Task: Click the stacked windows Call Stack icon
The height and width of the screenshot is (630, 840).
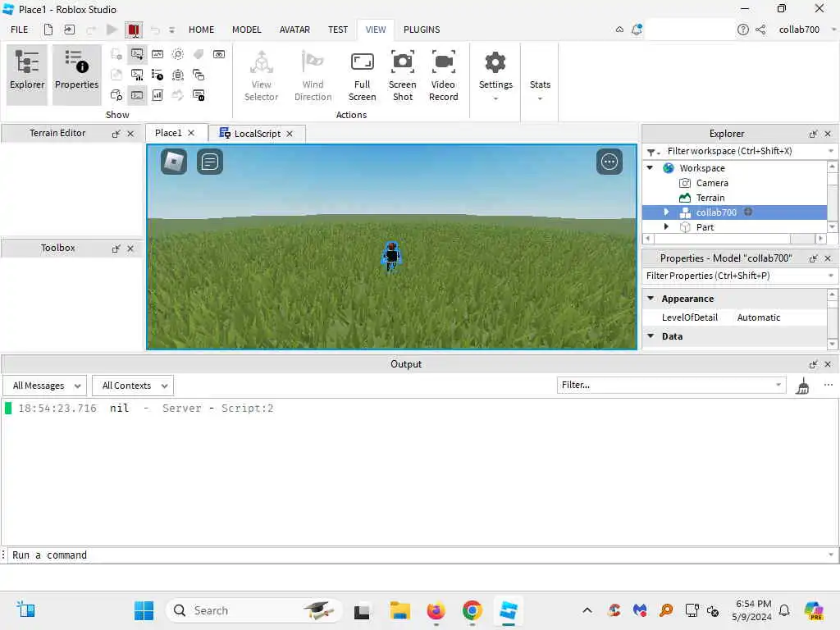Action: pos(199,75)
